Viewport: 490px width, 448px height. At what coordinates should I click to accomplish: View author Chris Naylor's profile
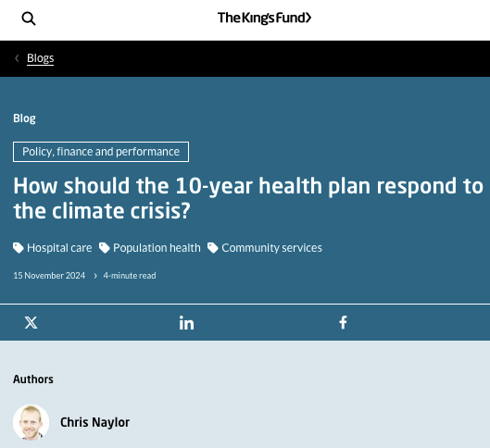(94, 422)
